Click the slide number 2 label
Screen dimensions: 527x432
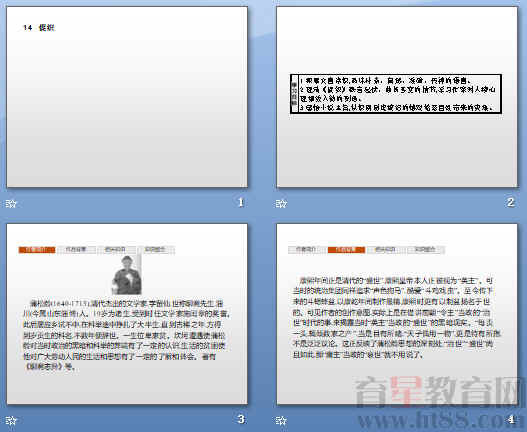pos(511,202)
